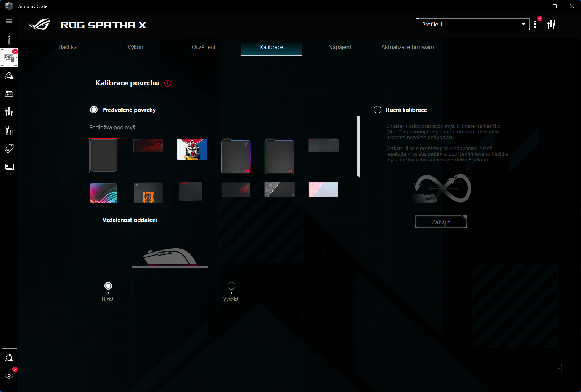Open Featured deals tag icon in sidebar

[x=9, y=149]
